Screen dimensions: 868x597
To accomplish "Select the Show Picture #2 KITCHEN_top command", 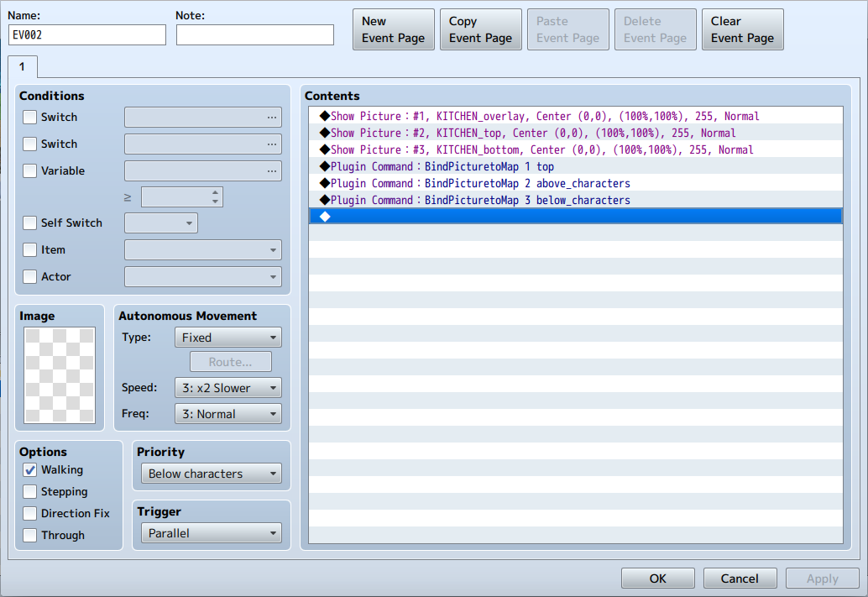I will [576, 133].
